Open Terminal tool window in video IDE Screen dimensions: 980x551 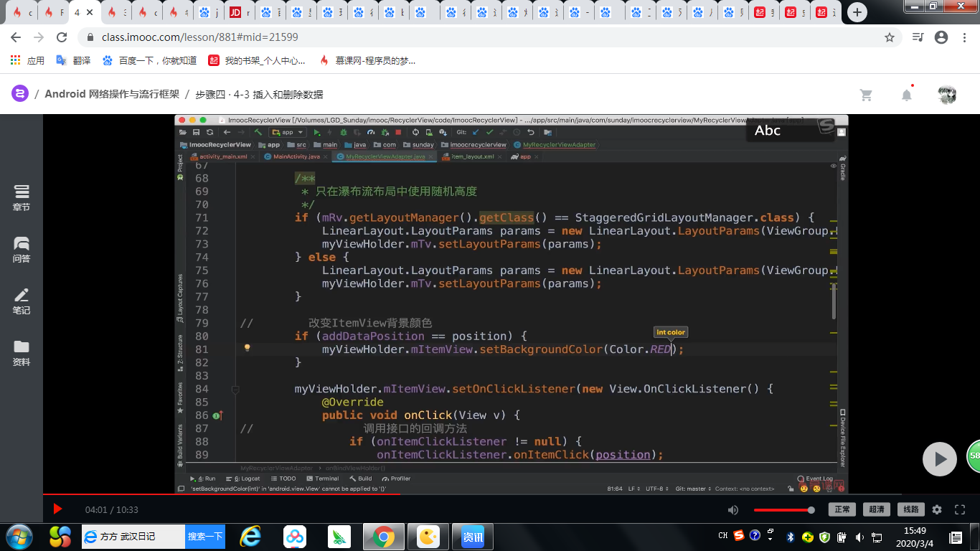tap(322, 479)
